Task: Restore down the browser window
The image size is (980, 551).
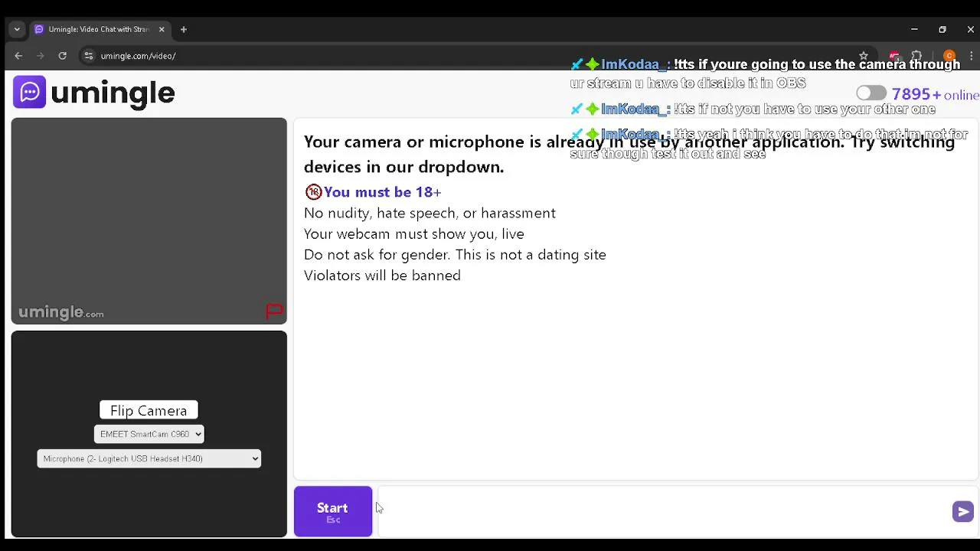Action: pyautogui.click(x=942, y=29)
